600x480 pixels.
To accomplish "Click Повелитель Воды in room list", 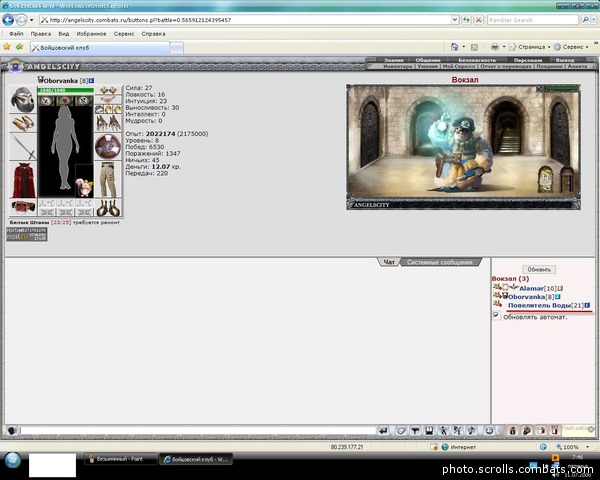I will pyautogui.click(x=539, y=305).
